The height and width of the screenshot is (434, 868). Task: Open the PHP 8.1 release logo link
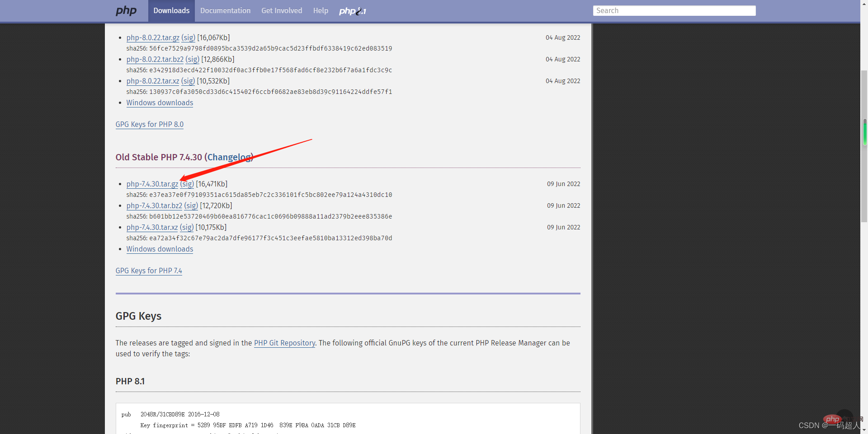tap(353, 11)
